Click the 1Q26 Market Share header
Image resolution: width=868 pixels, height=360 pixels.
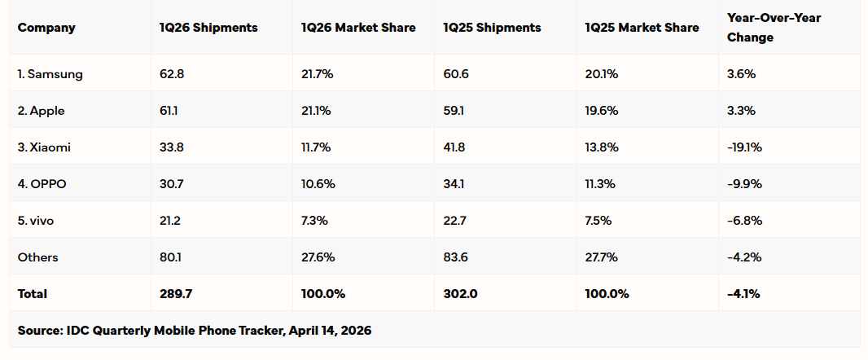357,28
